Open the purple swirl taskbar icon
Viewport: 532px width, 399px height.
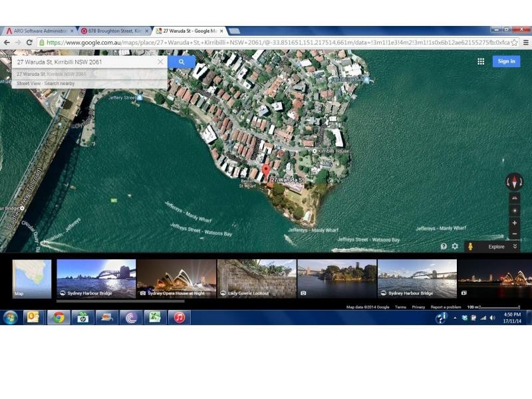point(131,318)
